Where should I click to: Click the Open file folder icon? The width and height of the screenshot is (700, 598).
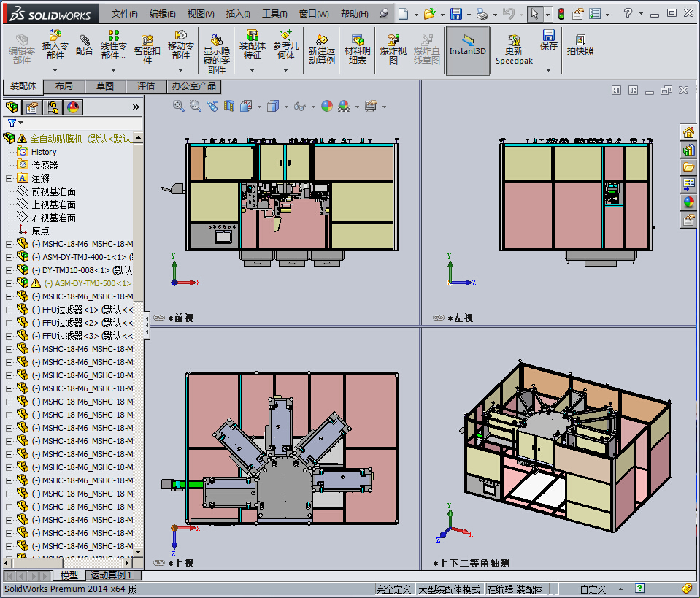(429, 14)
